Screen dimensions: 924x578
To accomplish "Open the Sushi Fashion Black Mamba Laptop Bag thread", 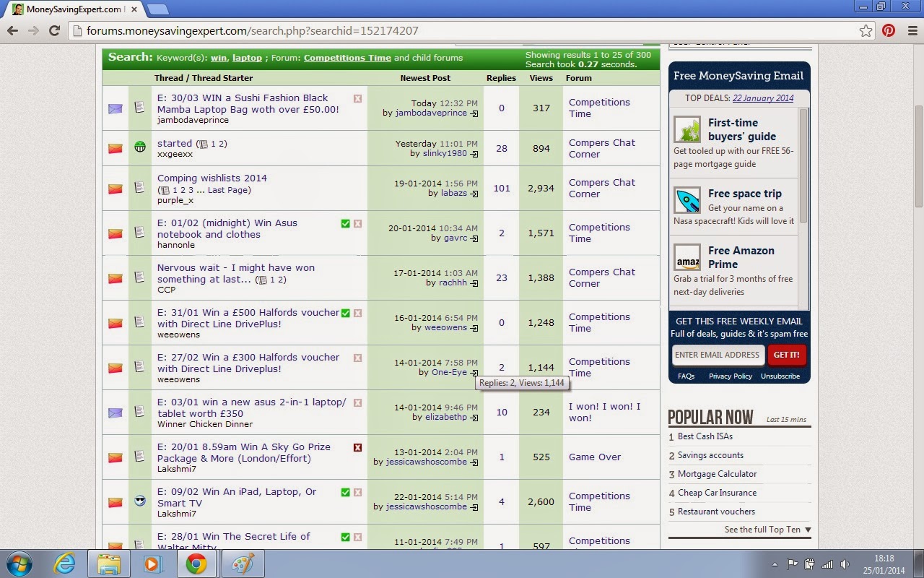I will pos(248,104).
